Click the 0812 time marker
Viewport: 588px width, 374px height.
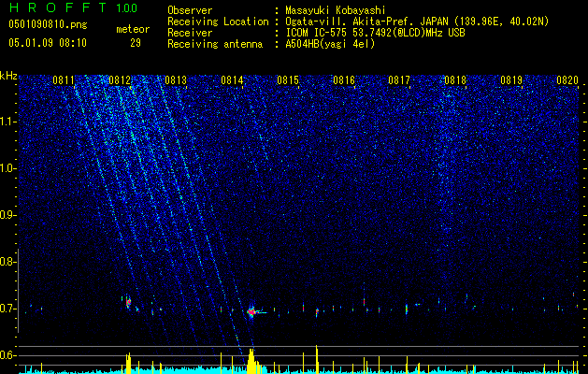coord(120,79)
